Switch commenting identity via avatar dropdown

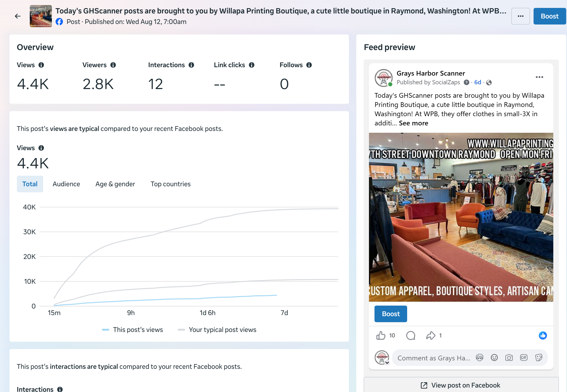point(382,357)
